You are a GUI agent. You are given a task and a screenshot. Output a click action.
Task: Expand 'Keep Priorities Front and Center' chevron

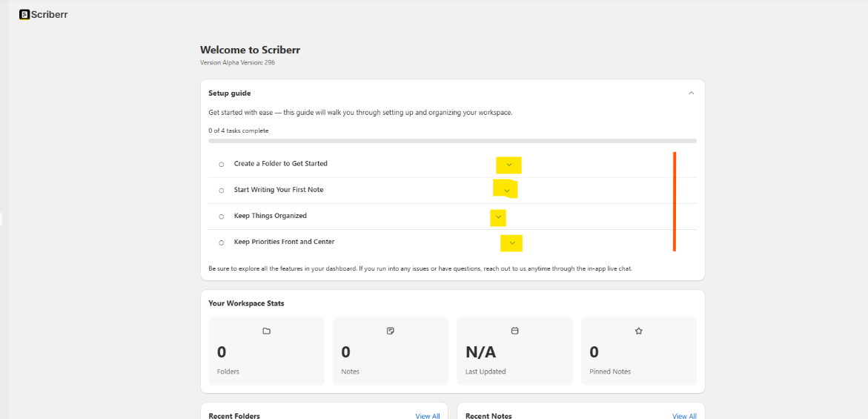tap(512, 243)
